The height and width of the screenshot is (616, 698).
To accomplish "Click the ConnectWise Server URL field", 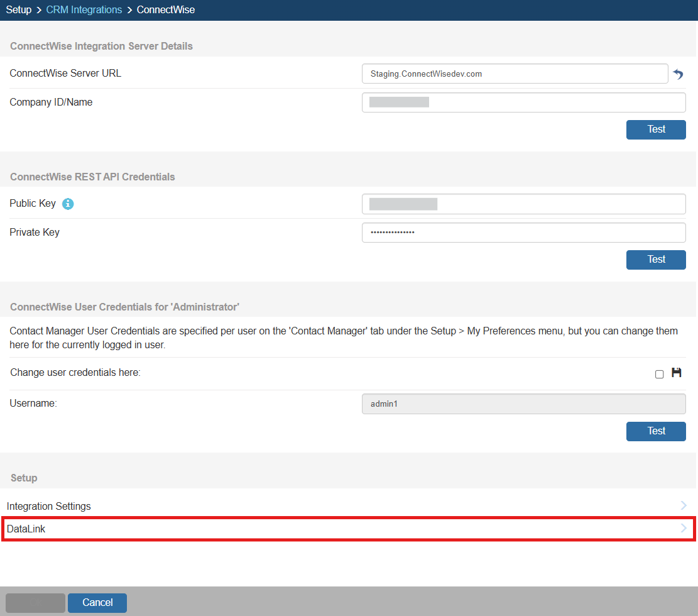I will [x=515, y=74].
